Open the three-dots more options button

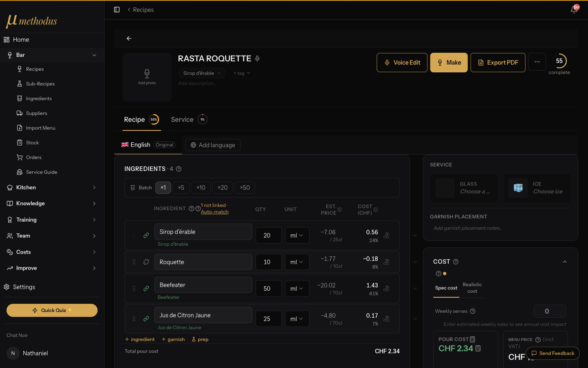tap(537, 62)
